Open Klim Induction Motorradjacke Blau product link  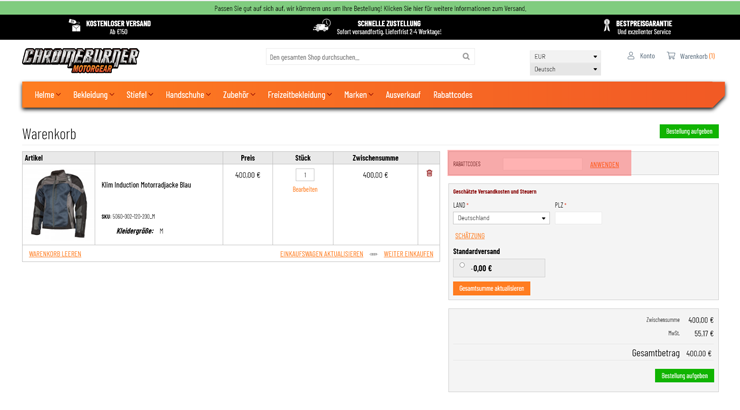click(x=146, y=185)
